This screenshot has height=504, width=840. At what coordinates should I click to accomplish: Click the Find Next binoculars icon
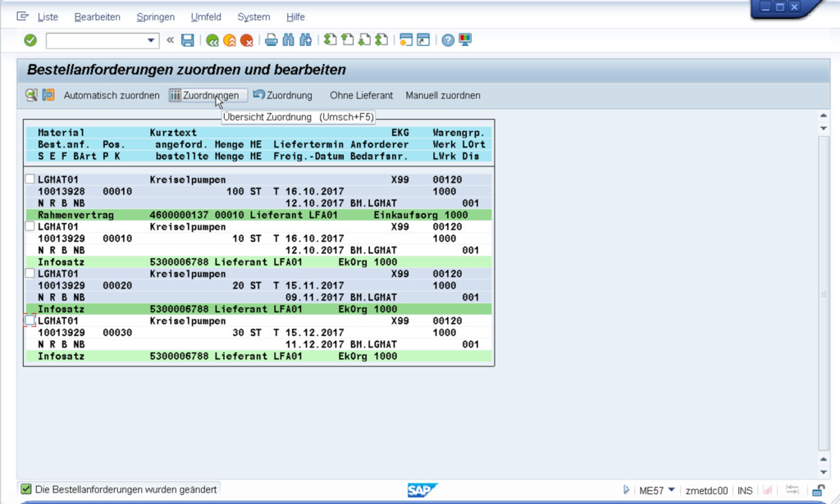(x=305, y=40)
